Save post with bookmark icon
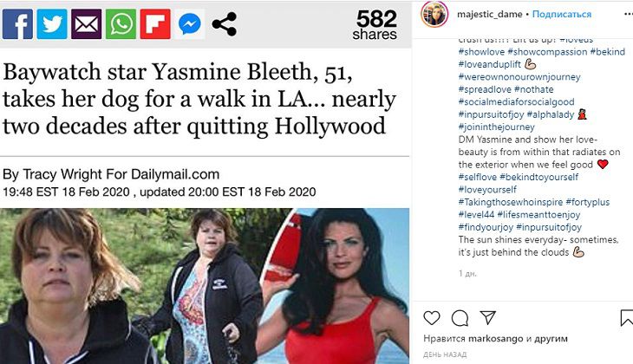Screen dimensions: 633x364 coord(627,317)
